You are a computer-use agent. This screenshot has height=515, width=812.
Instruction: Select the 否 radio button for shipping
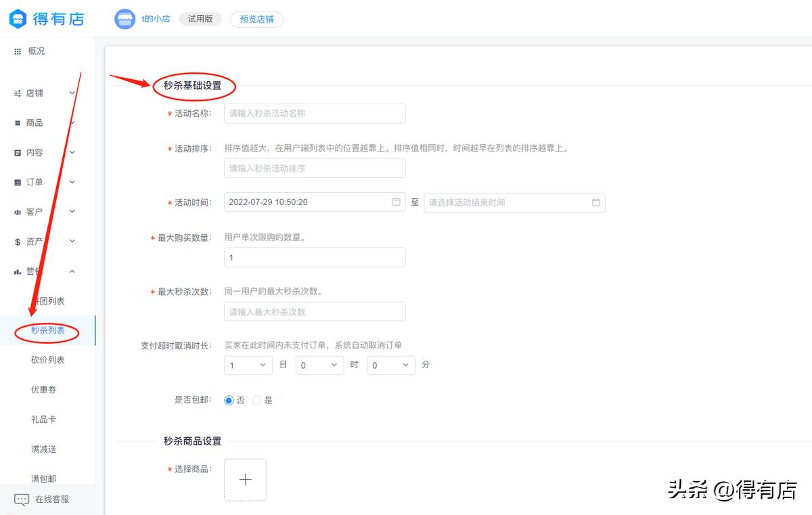coord(229,400)
